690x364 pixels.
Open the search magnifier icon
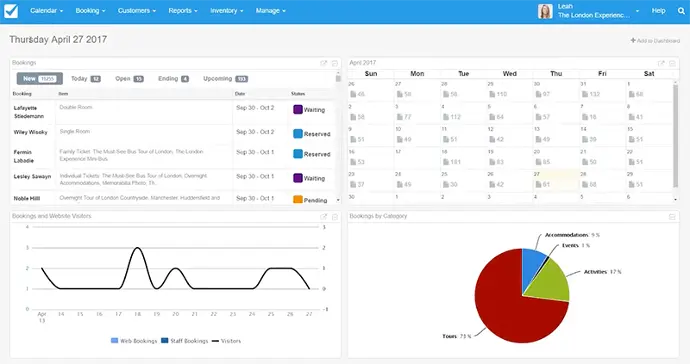681,11
